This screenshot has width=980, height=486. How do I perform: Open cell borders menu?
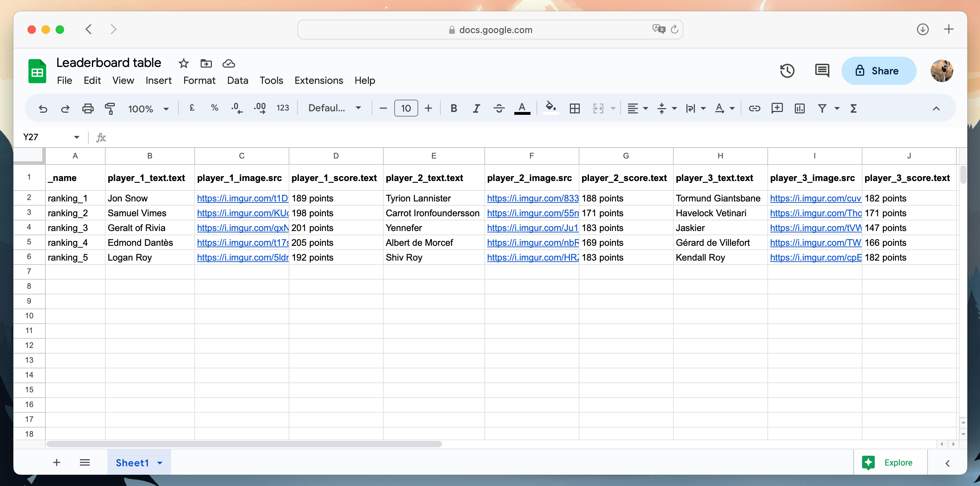[574, 108]
